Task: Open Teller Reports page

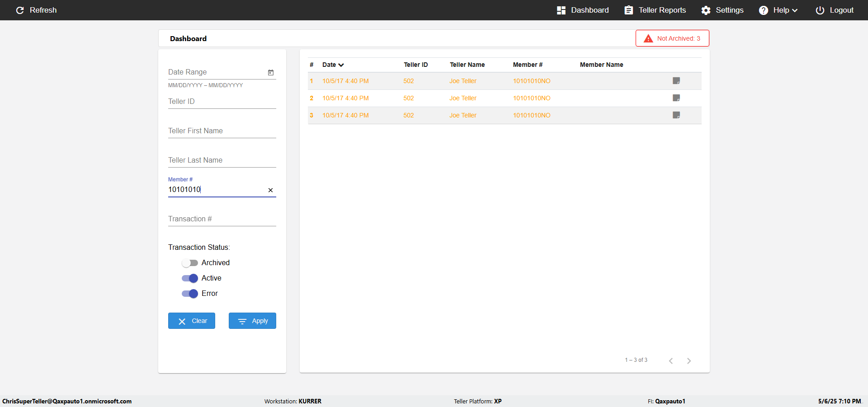Action: (x=655, y=10)
